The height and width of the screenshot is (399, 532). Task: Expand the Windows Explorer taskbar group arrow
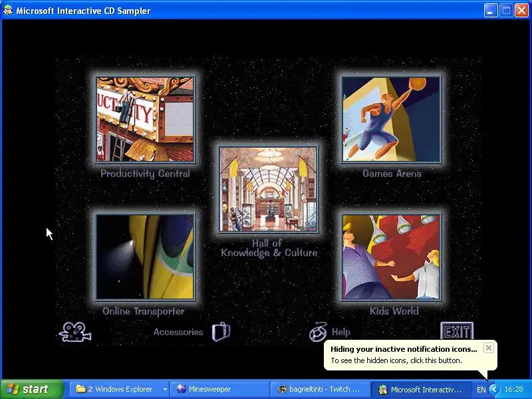pos(165,389)
